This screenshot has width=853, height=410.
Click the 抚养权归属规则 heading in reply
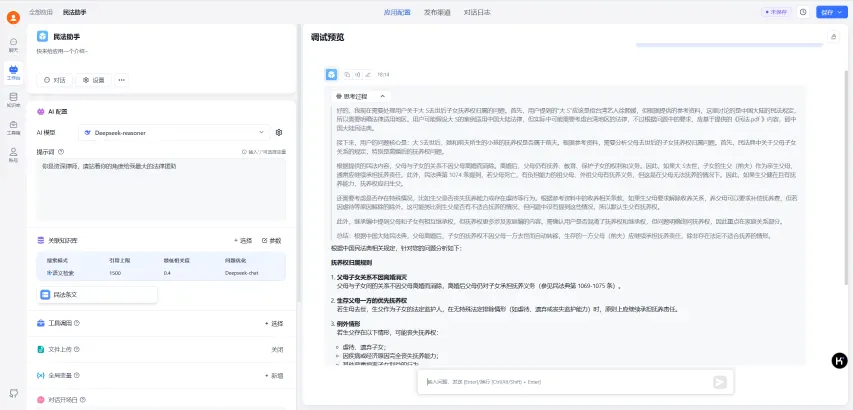[351, 262]
